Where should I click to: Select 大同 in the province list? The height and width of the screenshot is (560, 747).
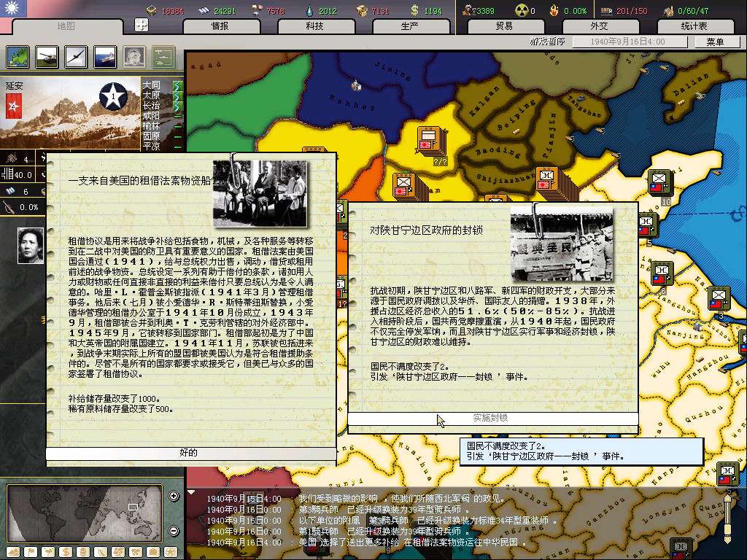152,85
